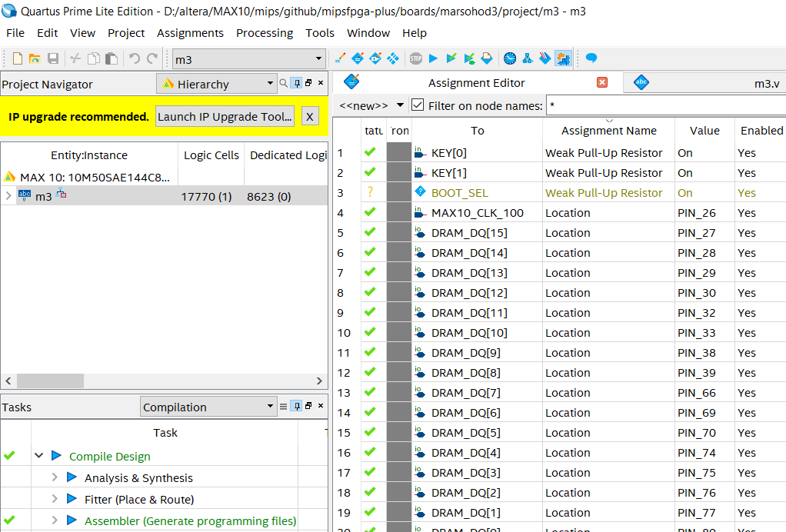786x532 pixels.
Task: Open the Chip Planner toolbar icon
Action: [x=392, y=58]
